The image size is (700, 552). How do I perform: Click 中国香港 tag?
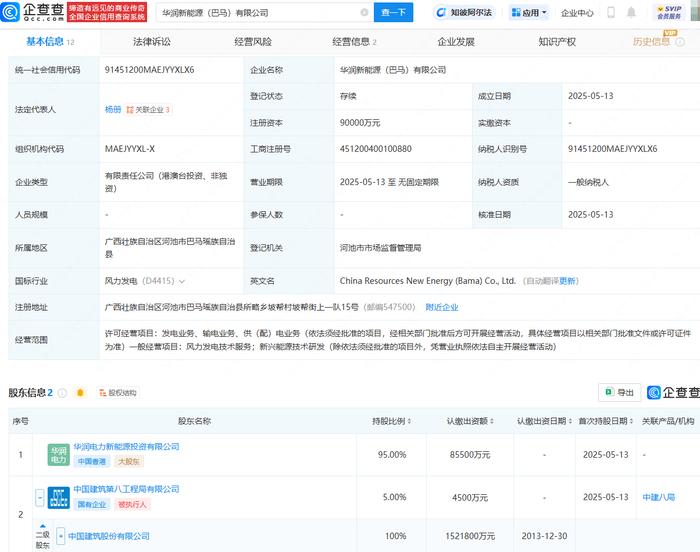92,461
